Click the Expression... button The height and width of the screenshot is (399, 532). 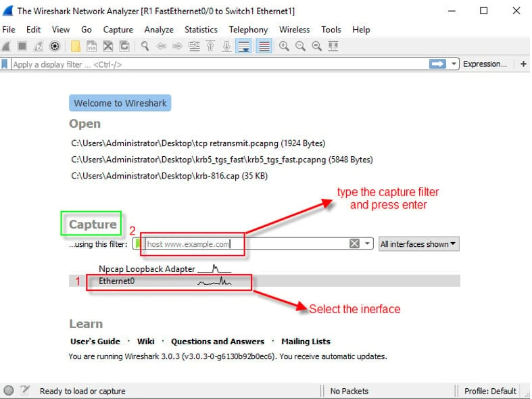pyautogui.click(x=485, y=64)
